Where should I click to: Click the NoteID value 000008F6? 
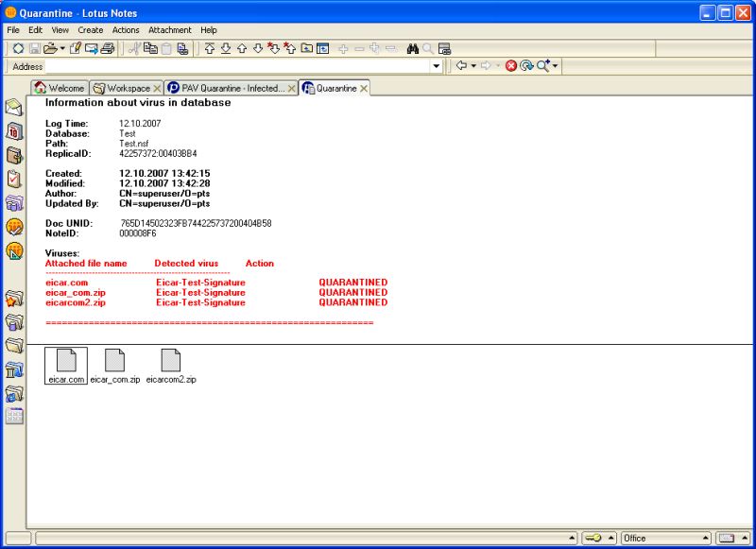[138, 233]
